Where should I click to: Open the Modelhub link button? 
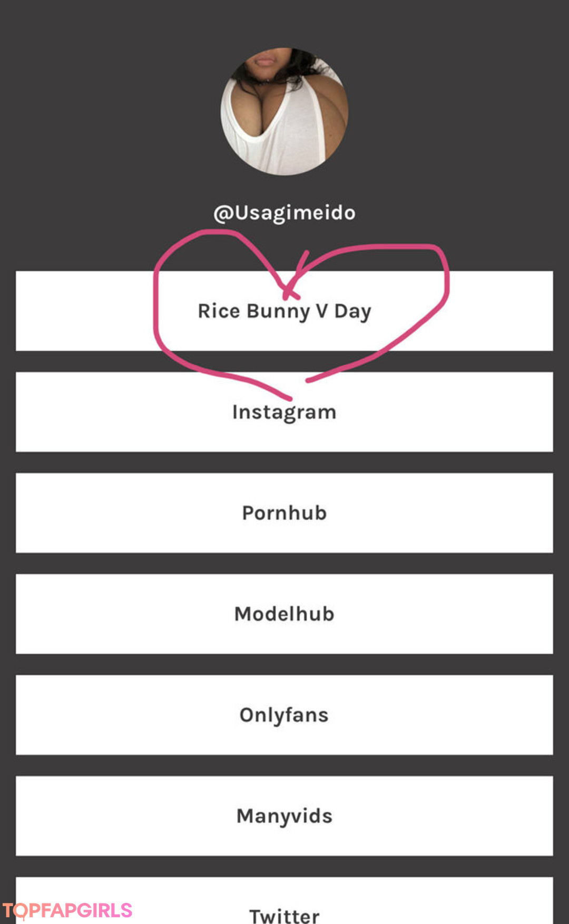coord(284,614)
